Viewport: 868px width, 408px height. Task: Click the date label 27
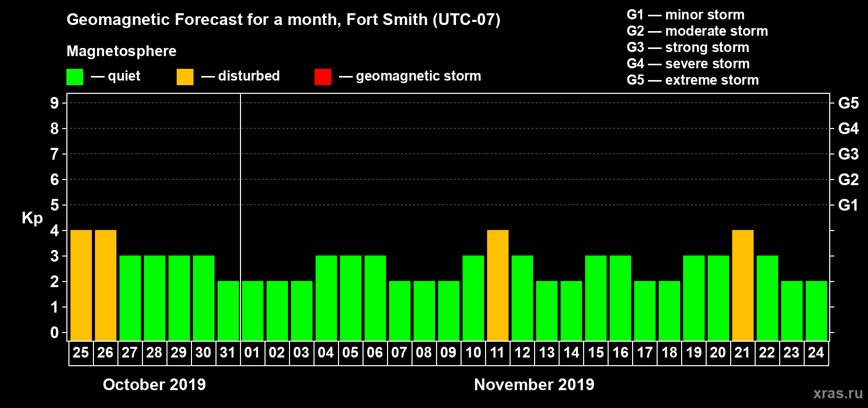130,352
